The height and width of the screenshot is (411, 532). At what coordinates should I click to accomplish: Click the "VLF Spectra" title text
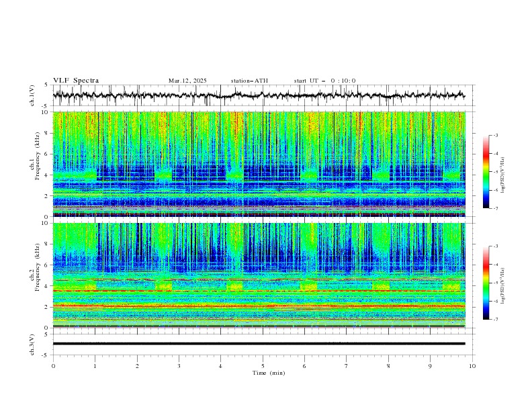pyautogui.click(x=76, y=81)
